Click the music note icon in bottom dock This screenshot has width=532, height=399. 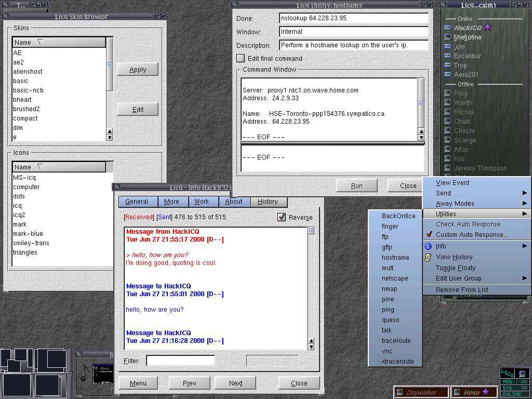coord(85,372)
